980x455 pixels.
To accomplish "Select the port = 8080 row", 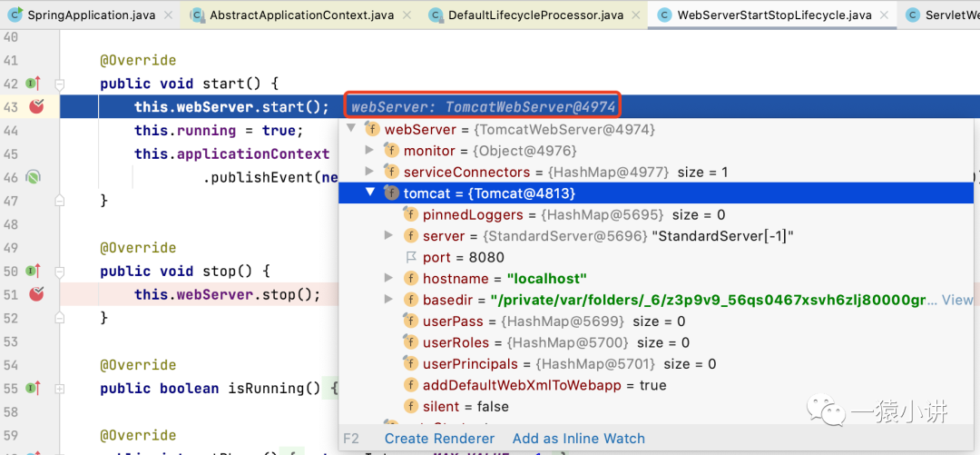I will [656, 257].
